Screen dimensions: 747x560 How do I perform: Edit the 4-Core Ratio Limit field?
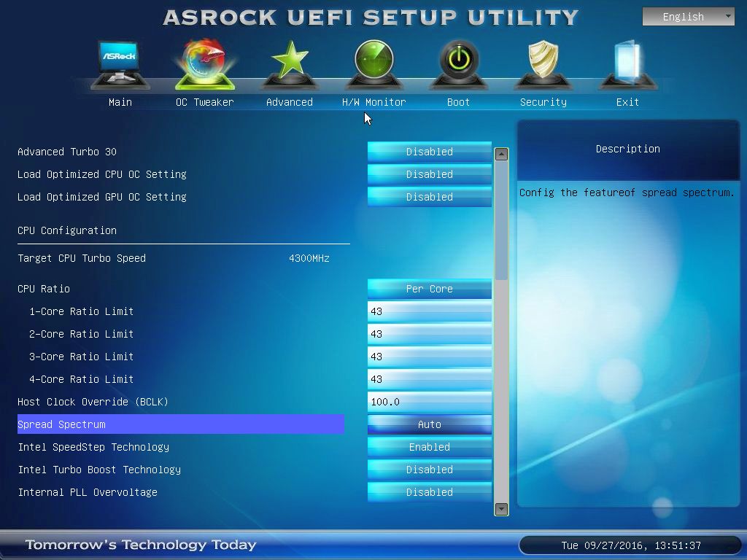click(x=429, y=379)
